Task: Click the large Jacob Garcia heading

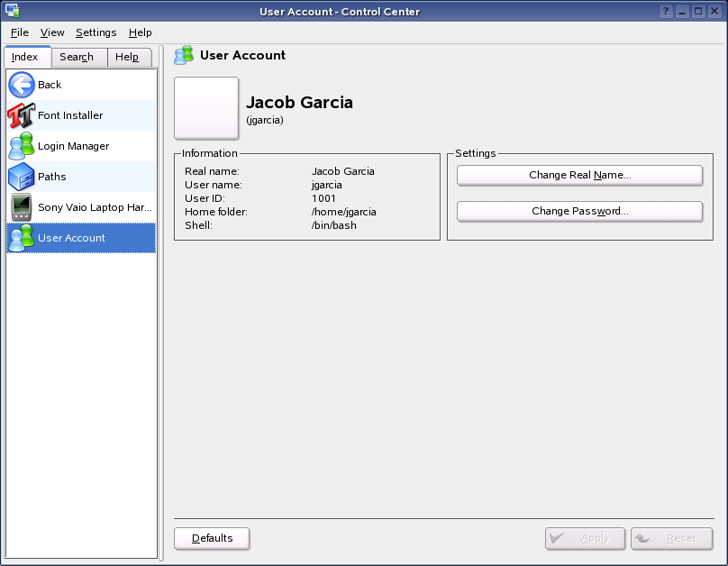Action: point(299,102)
